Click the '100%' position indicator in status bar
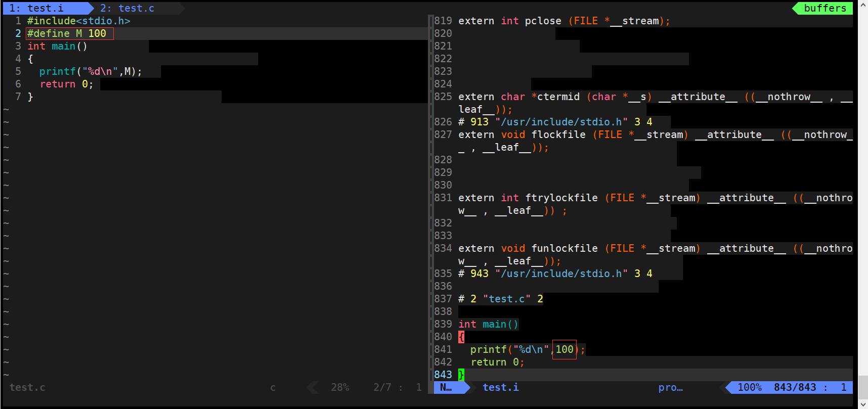 (x=750, y=387)
